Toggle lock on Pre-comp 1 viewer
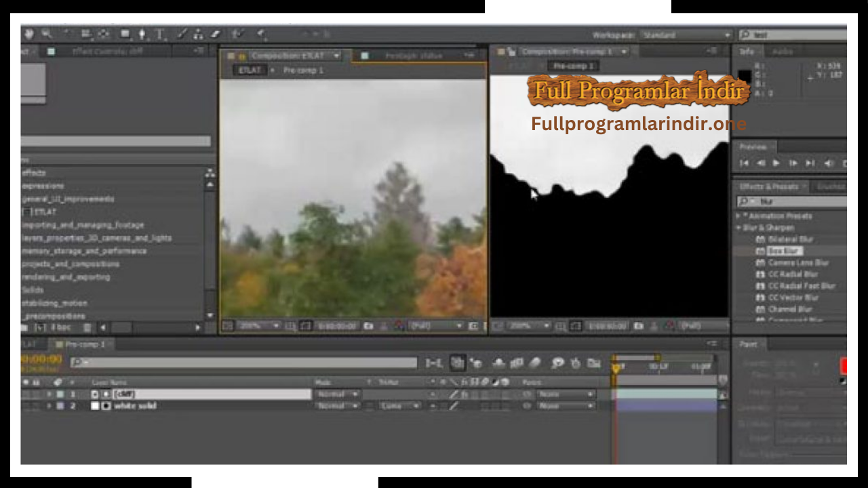The image size is (868, 488). click(x=512, y=52)
